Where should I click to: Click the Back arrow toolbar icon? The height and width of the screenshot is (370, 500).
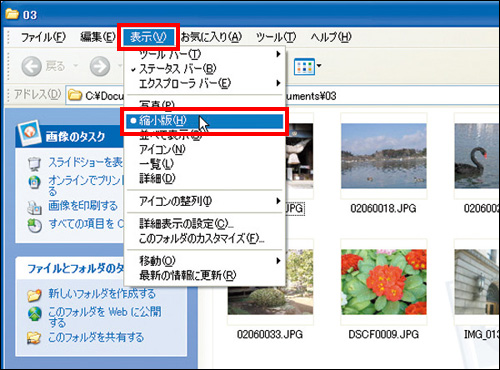(x=32, y=66)
